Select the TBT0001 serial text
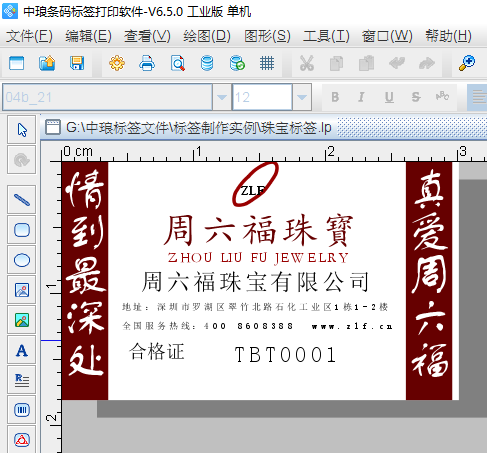This screenshot has height=453, width=487. click(285, 354)
